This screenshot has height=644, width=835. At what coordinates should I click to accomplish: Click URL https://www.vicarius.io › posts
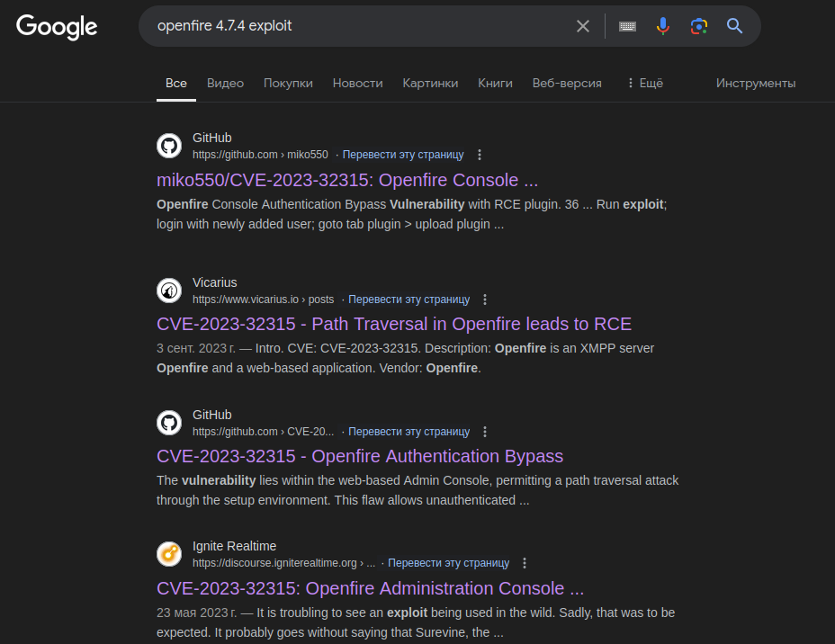point(263,300)
